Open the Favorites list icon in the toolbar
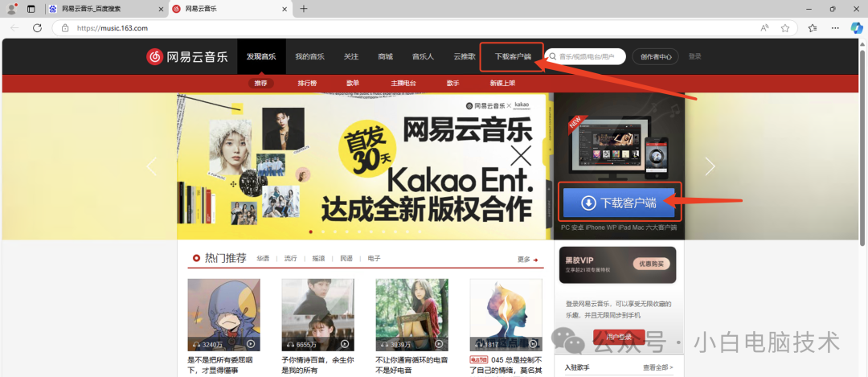Screen dimensions: 868x377 (812, 27)
